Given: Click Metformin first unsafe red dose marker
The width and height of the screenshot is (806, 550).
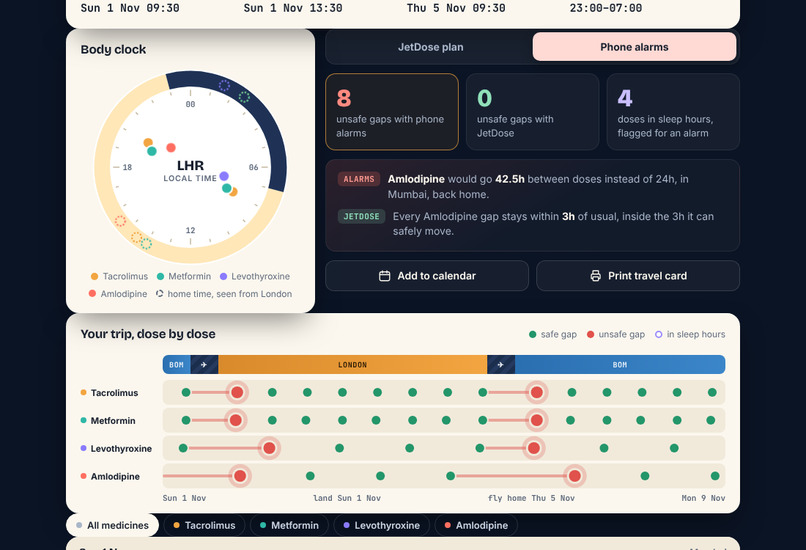Looking at the screenshot, I should coord(235,420).
